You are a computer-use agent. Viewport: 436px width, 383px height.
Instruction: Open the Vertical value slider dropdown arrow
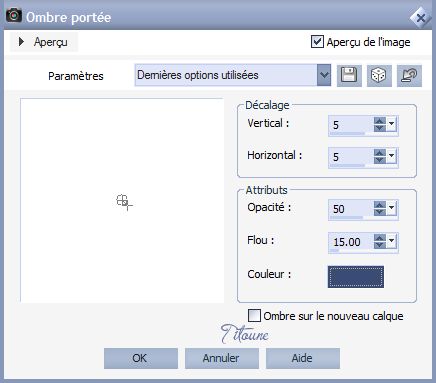391,124
